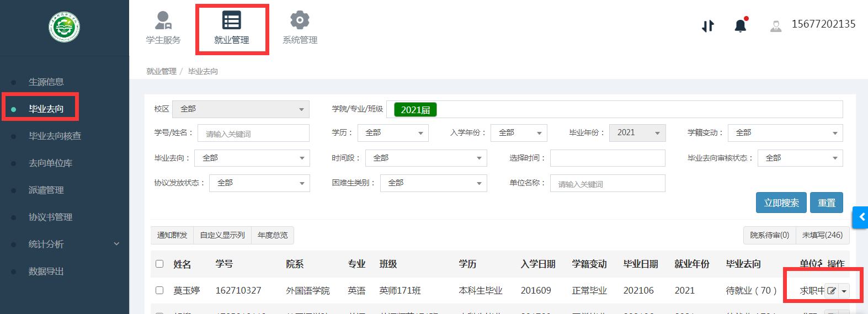Toggle the select-all checkbox in table header

(x=159, y=264)
